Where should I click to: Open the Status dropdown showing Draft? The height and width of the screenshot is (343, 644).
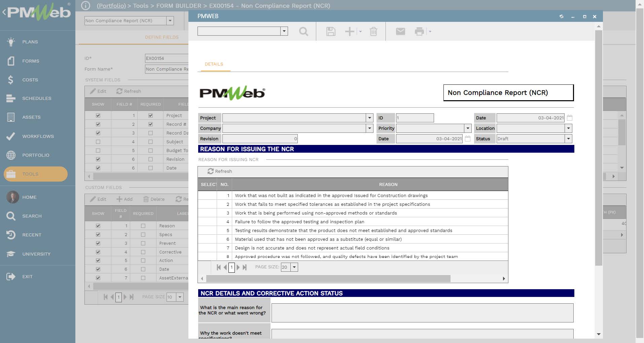(x=568, y=139)
